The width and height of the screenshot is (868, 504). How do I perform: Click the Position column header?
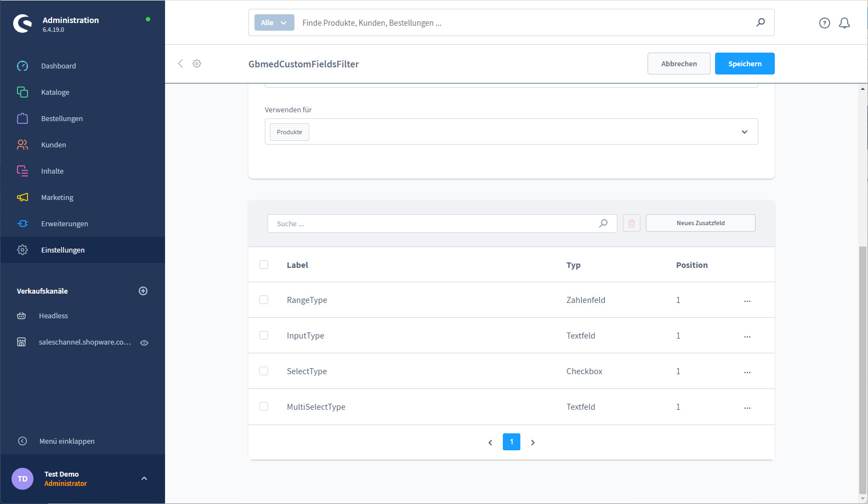692,265
